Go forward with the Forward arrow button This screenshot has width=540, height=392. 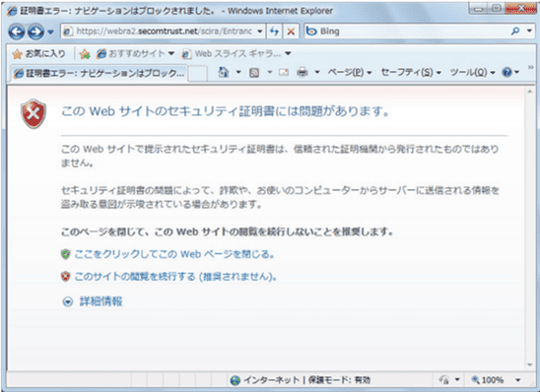tap(35, 32)
